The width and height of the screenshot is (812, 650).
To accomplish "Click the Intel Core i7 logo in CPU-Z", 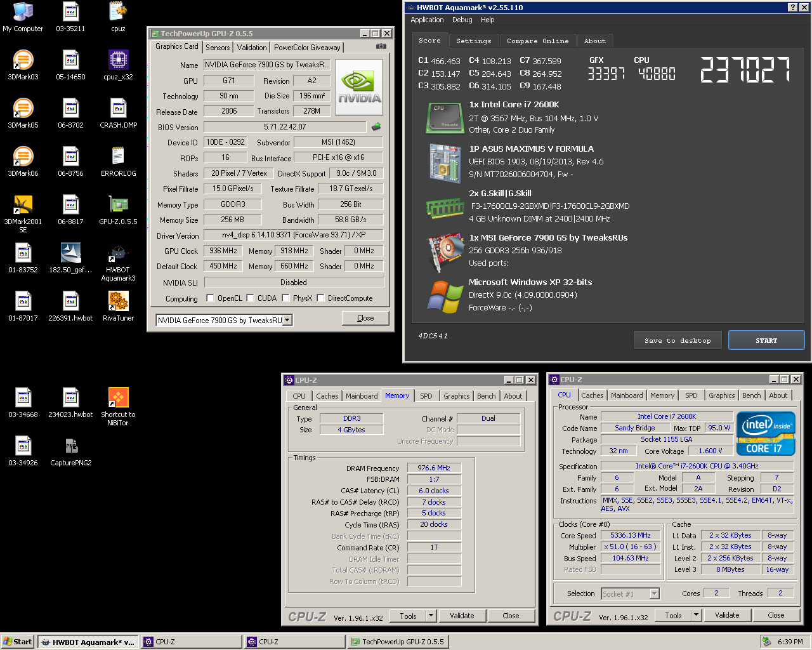I will 765,434.
